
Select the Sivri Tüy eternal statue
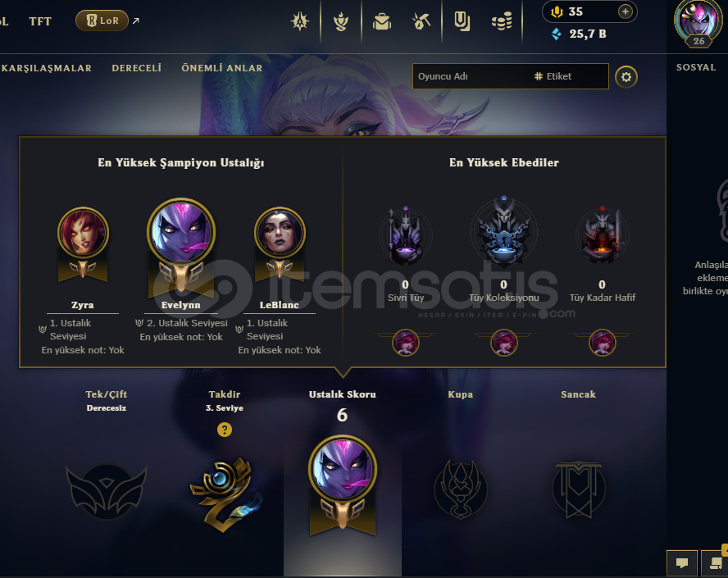(x=406, y=236)
